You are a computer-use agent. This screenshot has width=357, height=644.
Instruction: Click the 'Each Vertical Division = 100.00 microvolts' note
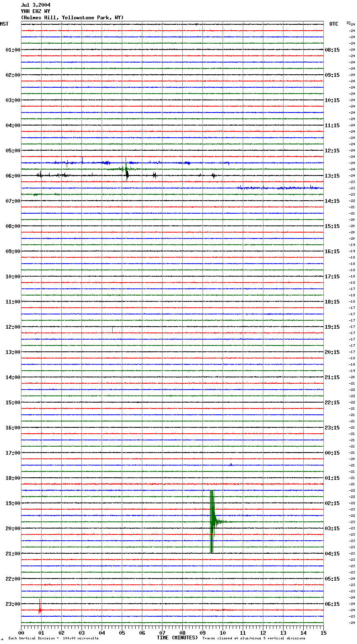pyautogui.click(x=53, y=639)
